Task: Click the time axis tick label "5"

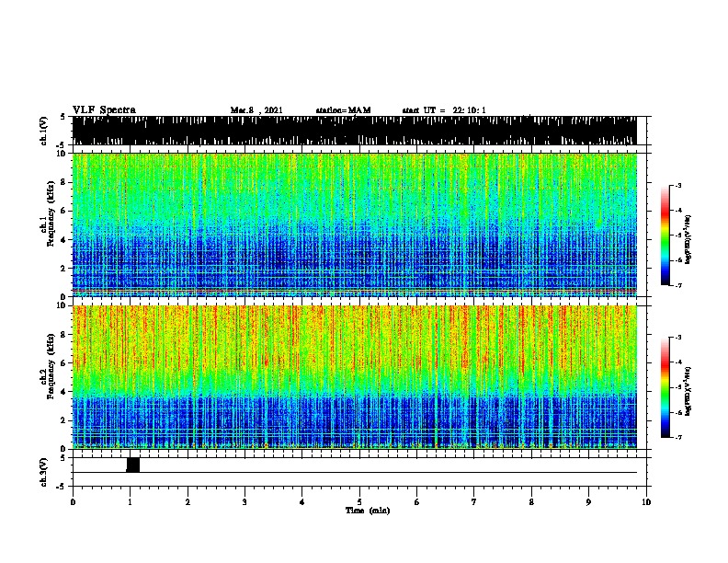Action: coord(359,502)
